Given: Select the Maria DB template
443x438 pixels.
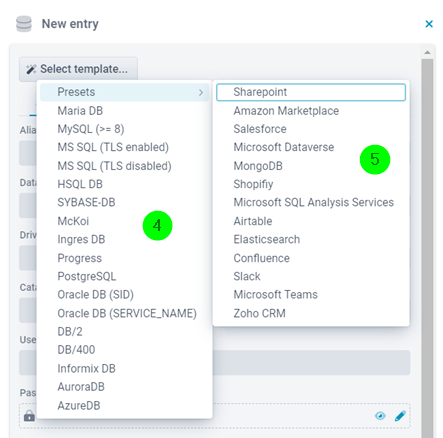Looking at the screenshot, I should 124,111.
